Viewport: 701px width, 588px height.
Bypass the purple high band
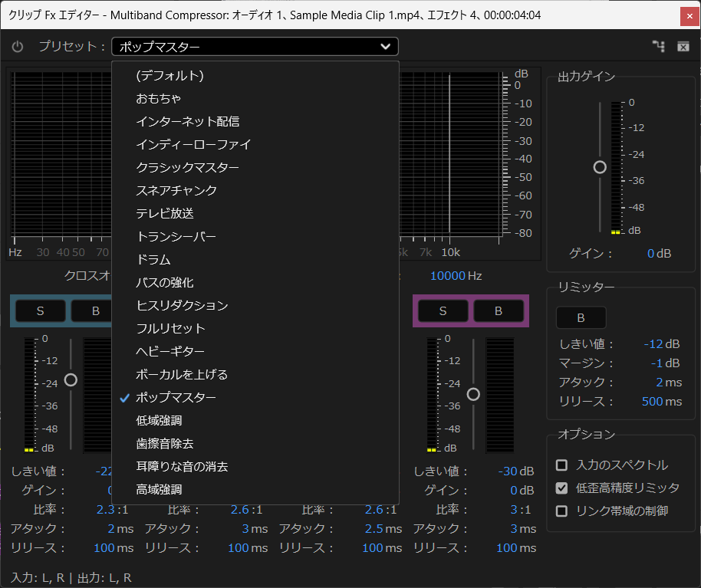pos(498,310)
